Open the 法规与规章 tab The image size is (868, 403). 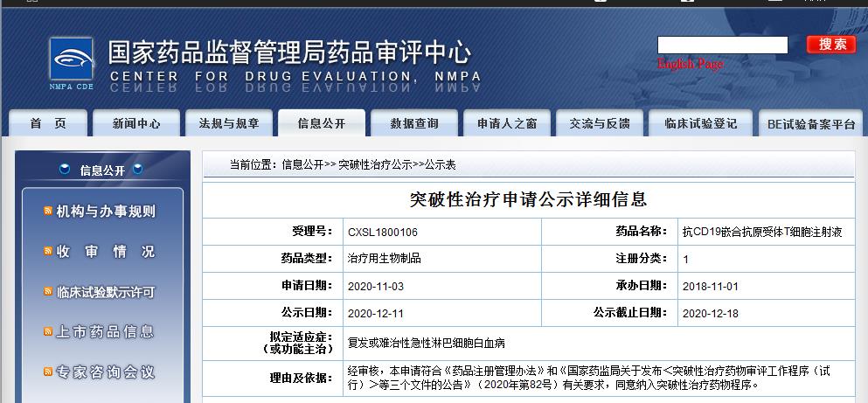[229, 124]
